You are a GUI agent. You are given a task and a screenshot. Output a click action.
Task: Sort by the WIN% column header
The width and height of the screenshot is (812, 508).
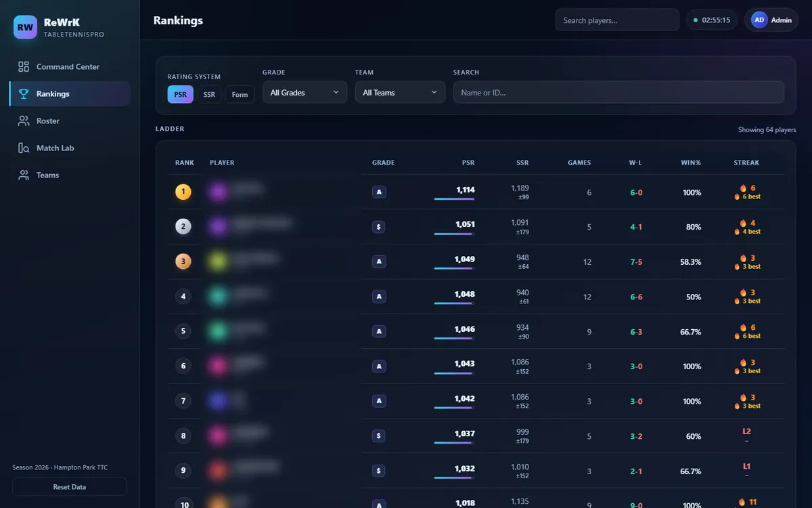click(691, 163)
